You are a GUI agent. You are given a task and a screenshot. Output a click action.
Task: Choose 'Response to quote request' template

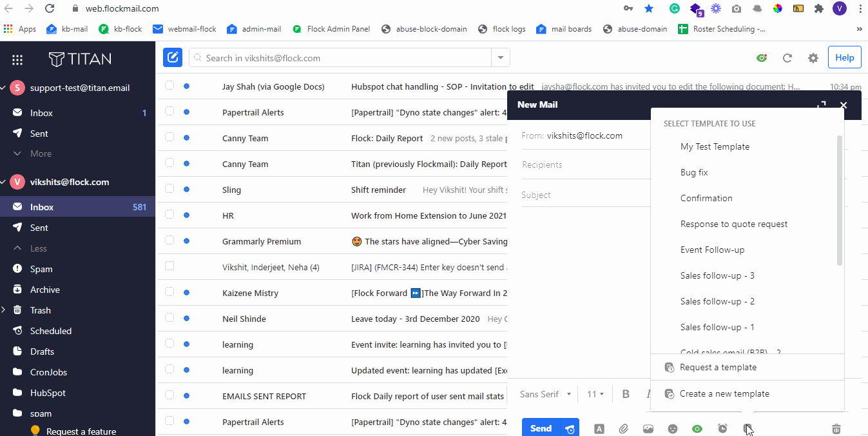click(734, 224)
